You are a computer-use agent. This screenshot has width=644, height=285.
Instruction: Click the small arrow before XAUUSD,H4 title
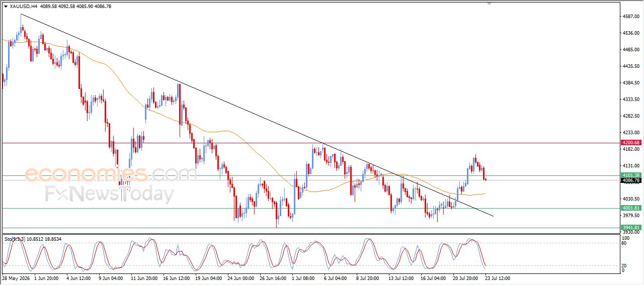[6, 7]
